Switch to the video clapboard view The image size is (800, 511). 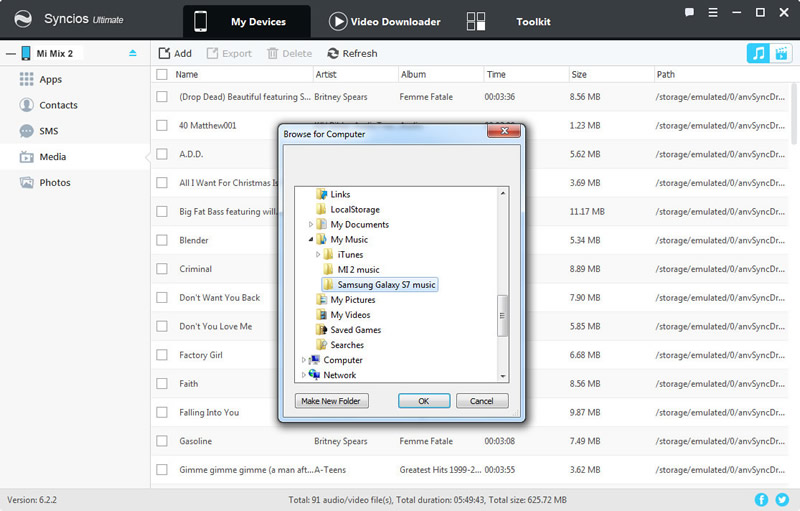tap(781, 53)
